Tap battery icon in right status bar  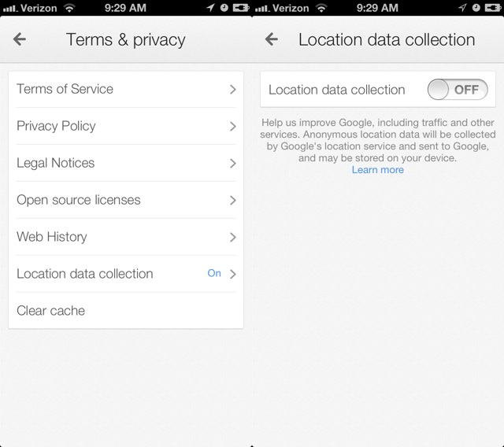click(493, 7)
